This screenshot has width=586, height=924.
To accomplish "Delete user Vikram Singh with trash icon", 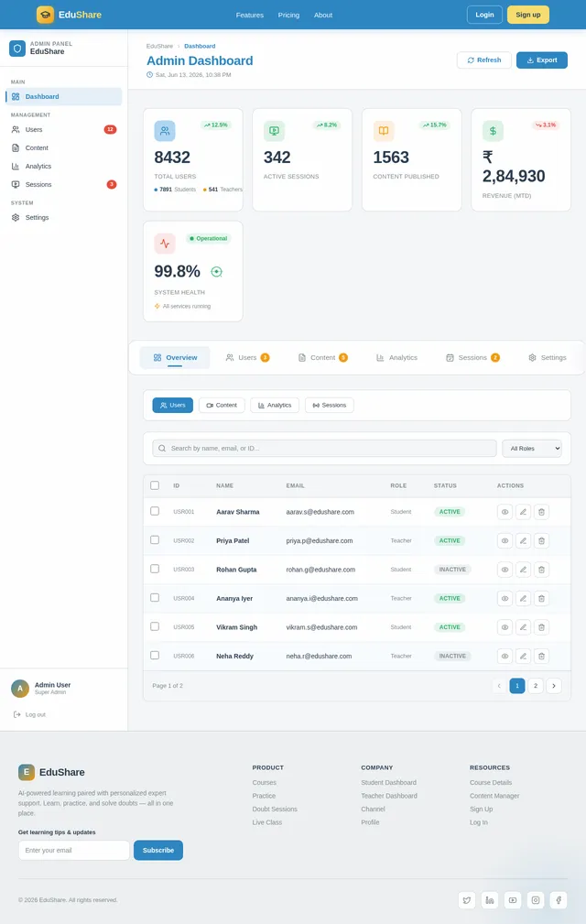I will pyautogui.click(x=541, y=627).
